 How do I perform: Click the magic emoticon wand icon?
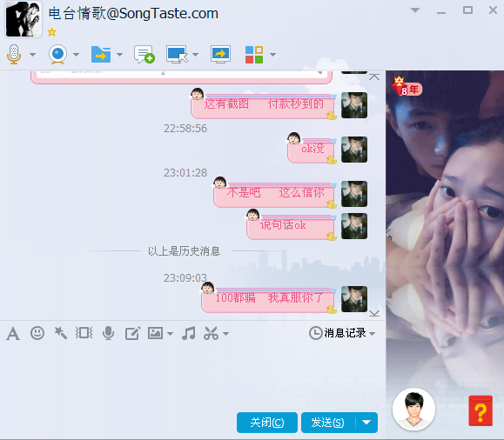point(61,333)
